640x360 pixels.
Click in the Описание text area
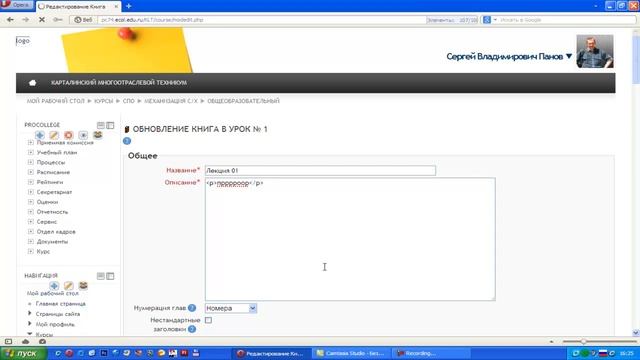point(350,239)
